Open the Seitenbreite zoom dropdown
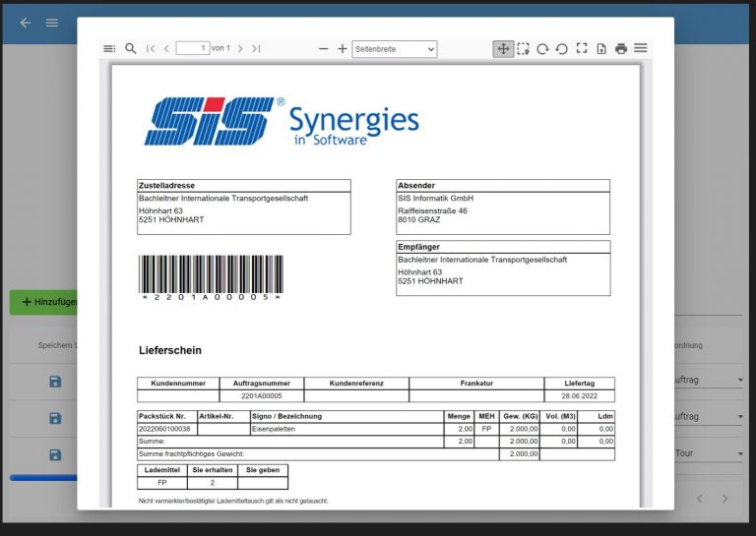This screenshot has width=756, height=536. click(394, 48)
